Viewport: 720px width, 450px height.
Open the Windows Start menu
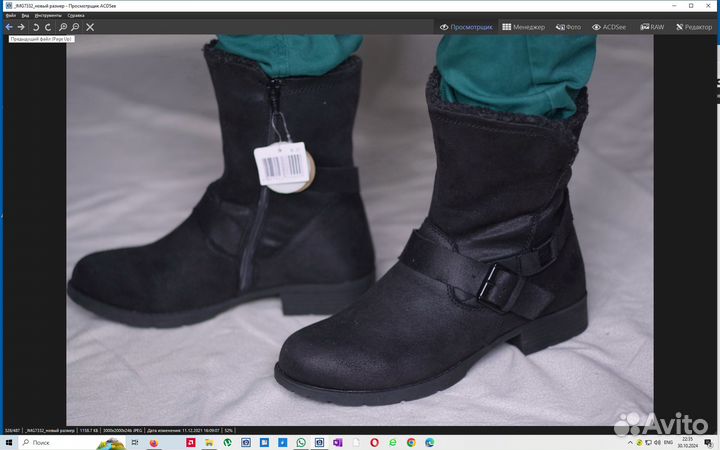click(x=9, y=443)
